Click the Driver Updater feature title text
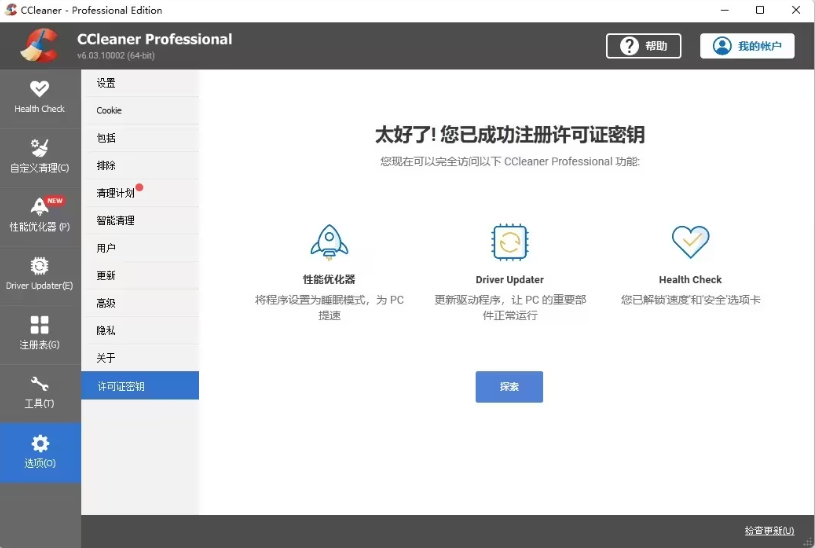 (509, 279)
